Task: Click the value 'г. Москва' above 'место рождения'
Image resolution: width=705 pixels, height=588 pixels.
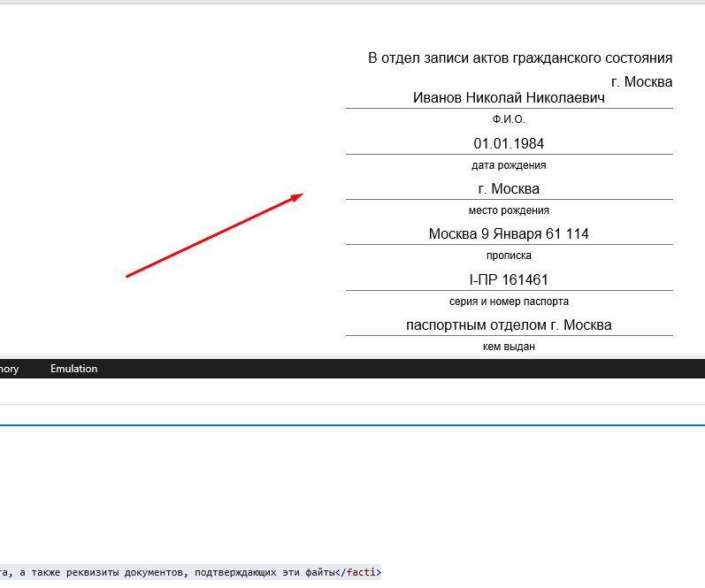Action: click(x=509, y=189)
